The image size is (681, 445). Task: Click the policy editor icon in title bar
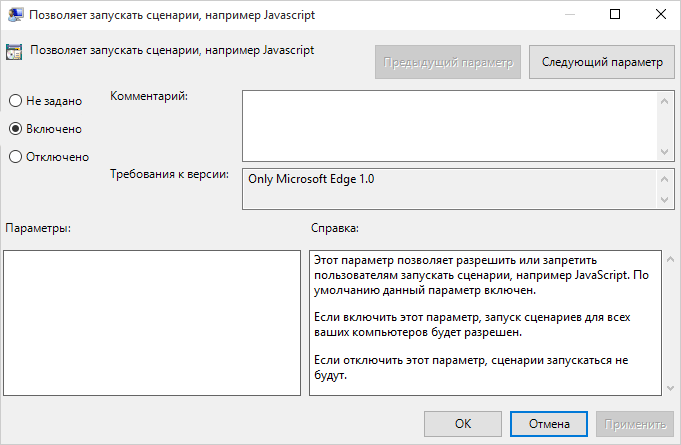pyautogui.click(x=15, y=14)
